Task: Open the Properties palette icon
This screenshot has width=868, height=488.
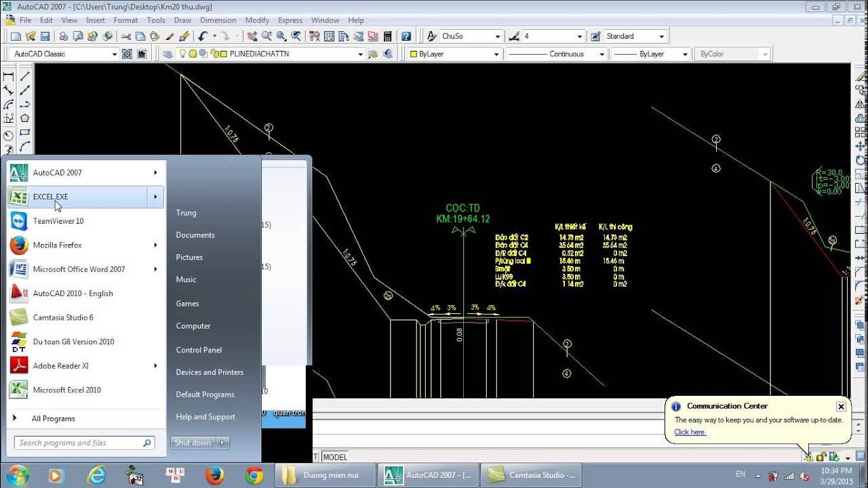Action: pyautogui.click(x=313, y=37)
